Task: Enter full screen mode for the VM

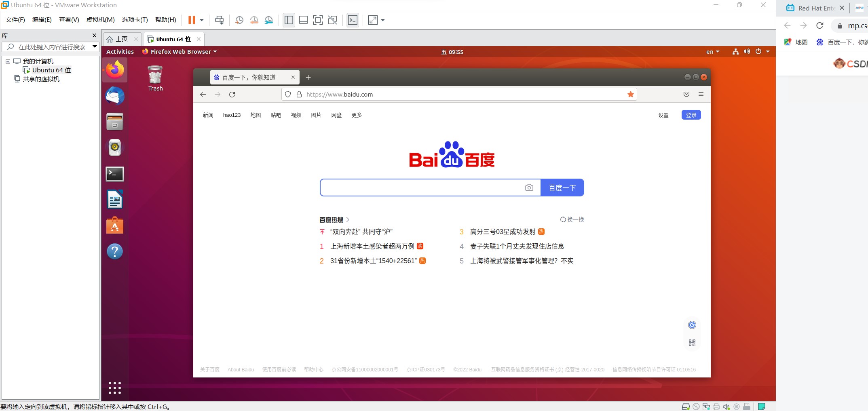Action: point(318,20)
